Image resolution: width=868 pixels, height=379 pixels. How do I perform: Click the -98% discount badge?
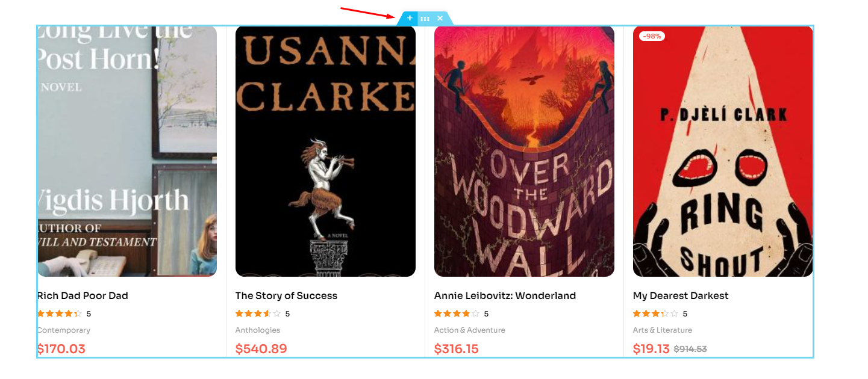[x=652, y=36]
